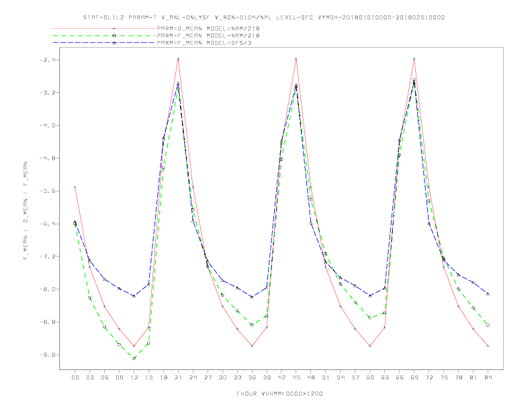Click red plus data point at hour 00
This screenshot has width=532, height=411.
[x=75, y=187]
